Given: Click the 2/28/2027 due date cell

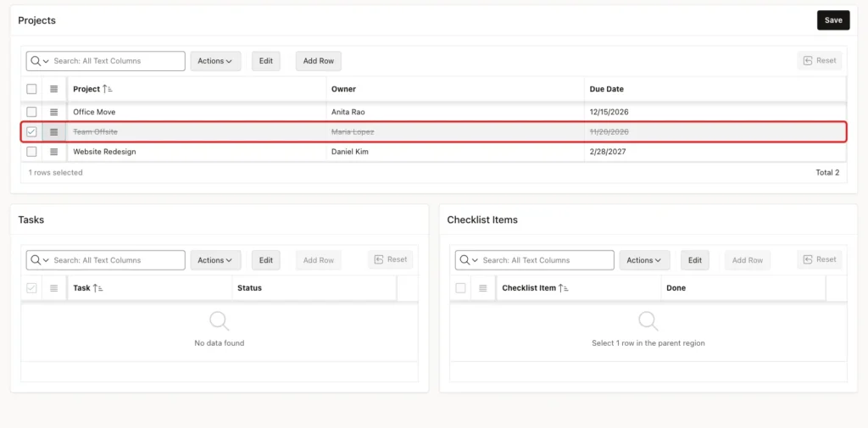Looking at the screenshot, I should (x=715, y=152).
